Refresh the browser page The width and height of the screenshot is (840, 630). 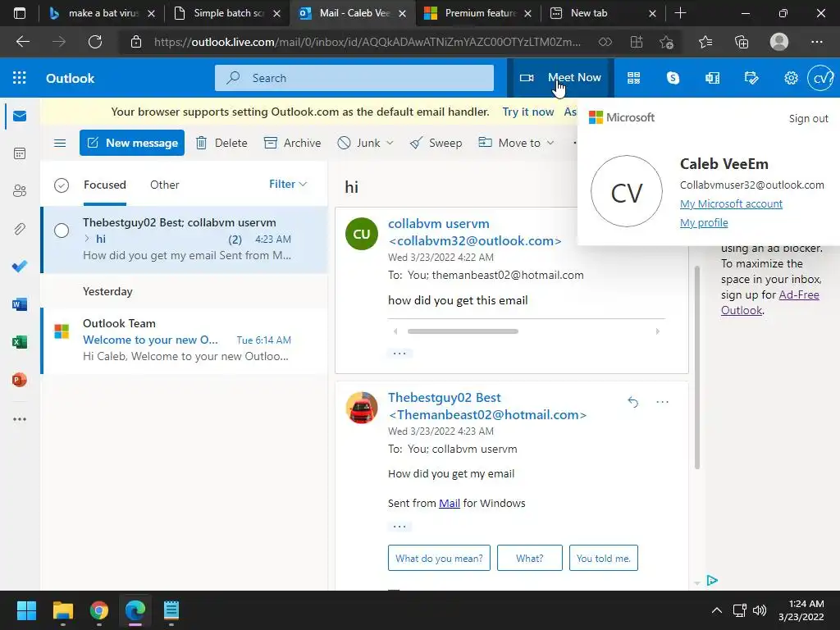[x=95, y=42]
